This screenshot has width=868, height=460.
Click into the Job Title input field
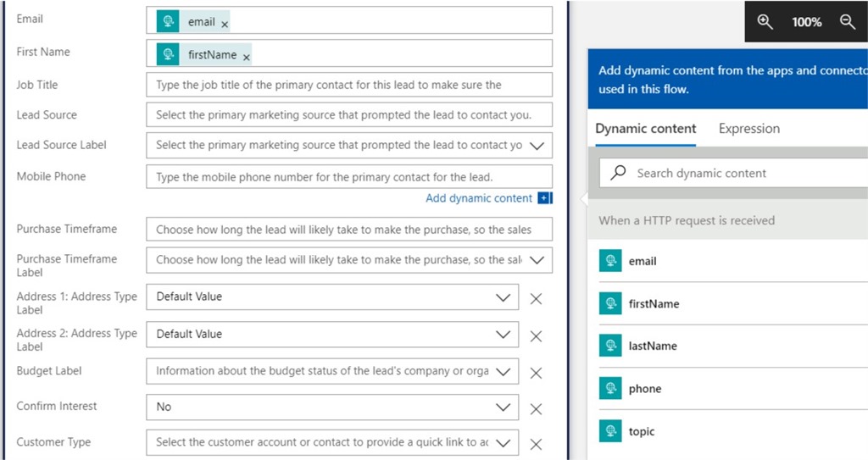[x=348, y=85]
